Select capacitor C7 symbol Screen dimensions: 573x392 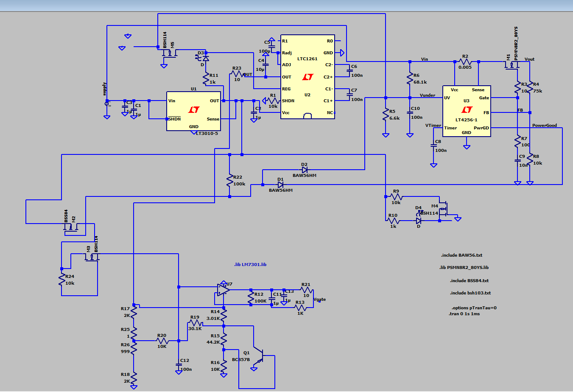tap(349, 95)
